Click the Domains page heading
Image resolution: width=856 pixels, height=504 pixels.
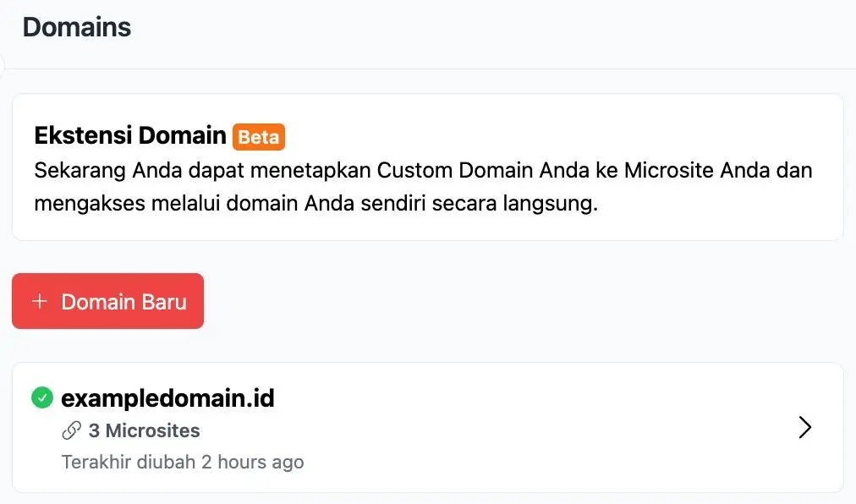click(77, 27)
